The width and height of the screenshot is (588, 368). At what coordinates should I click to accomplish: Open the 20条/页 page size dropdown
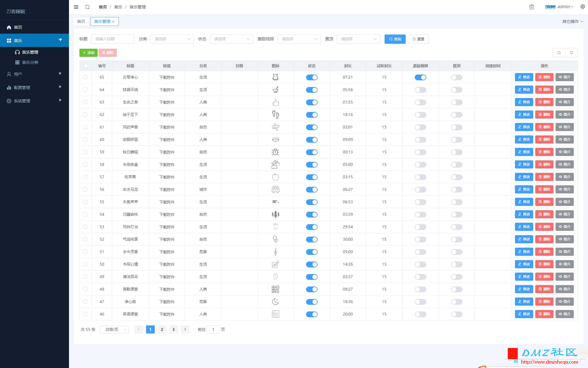point(114,329)
